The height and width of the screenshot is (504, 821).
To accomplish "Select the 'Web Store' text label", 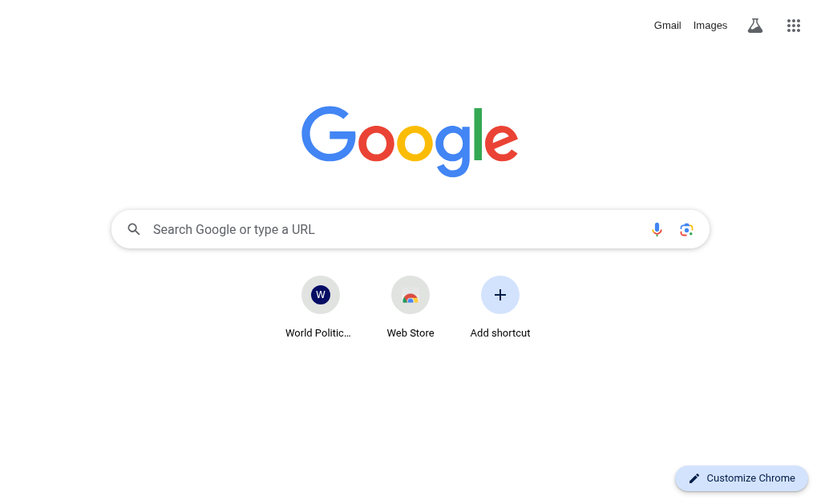I will pos(410,333).
